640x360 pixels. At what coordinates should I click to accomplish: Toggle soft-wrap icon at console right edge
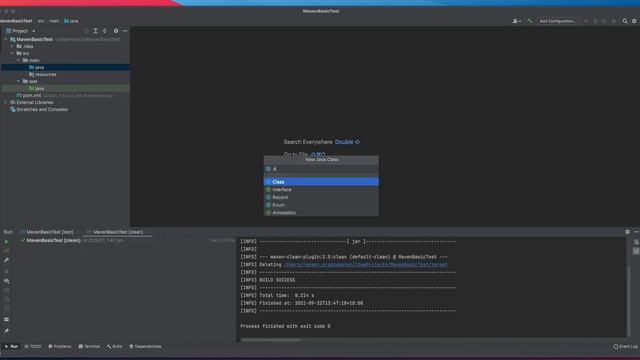tap(636, 242)
